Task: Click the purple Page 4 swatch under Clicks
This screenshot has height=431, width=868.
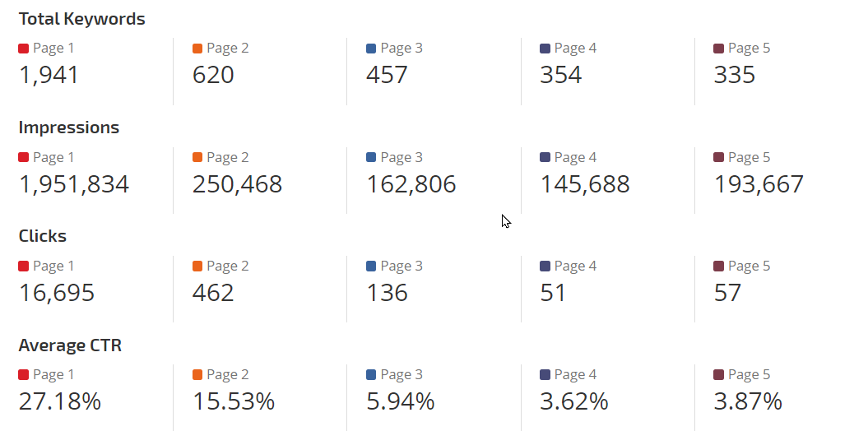Action: pos(545,266)
